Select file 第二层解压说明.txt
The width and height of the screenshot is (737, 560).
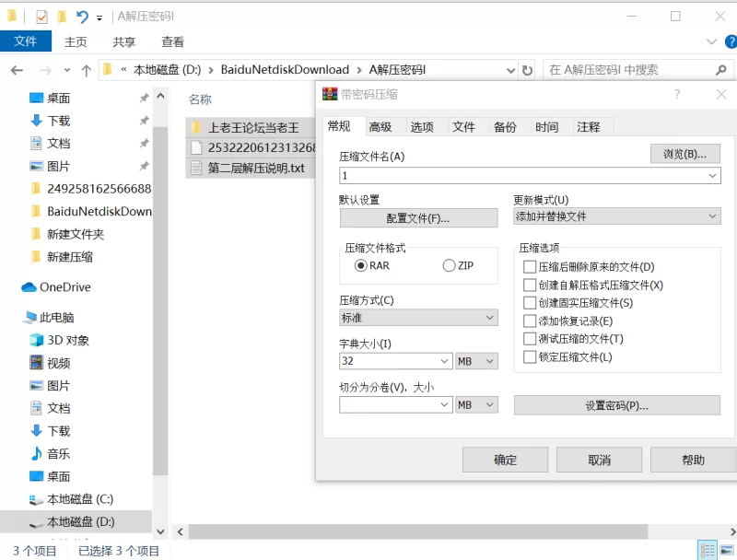click(257, 169)
